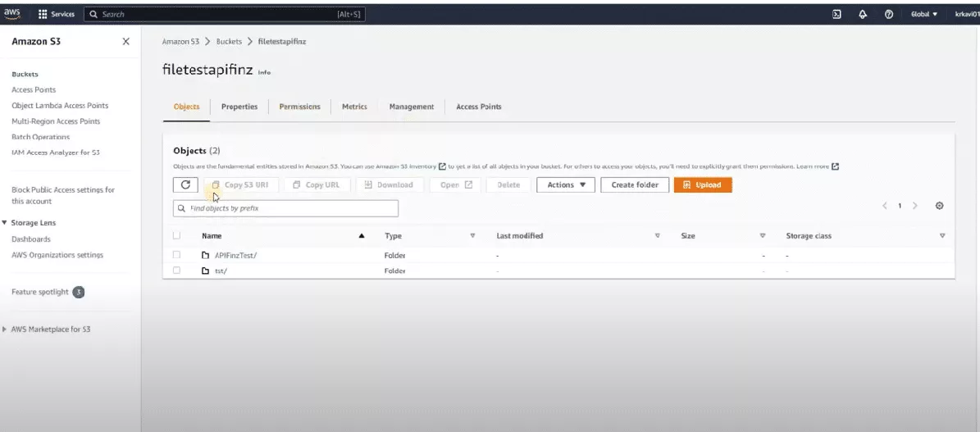Open table preferences gear icon
Image resolution: width=980 pixels, height=432 pixels.
tap(939, 206)
